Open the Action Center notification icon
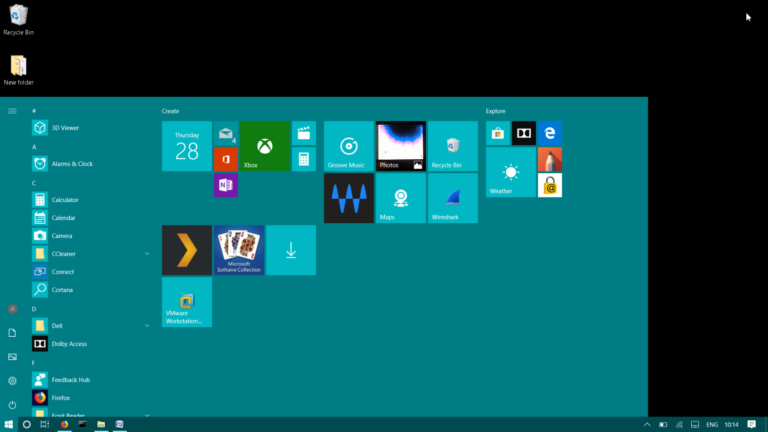The height and width of the screenshot is (432, 768). click(751, 424)
